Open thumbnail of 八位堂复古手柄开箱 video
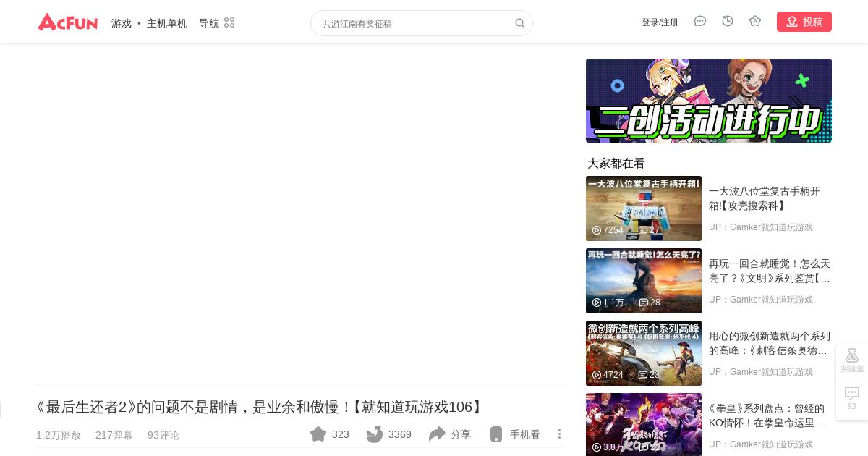 pos(644,208)
